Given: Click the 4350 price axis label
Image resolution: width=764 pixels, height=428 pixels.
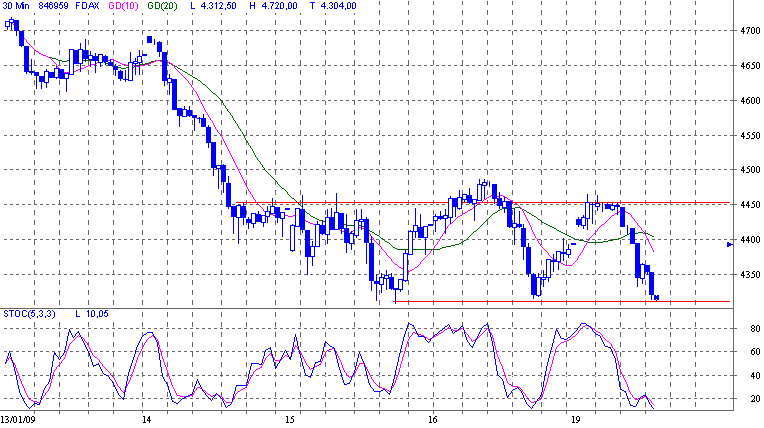Looking at the screenshot, I should 750,274.
